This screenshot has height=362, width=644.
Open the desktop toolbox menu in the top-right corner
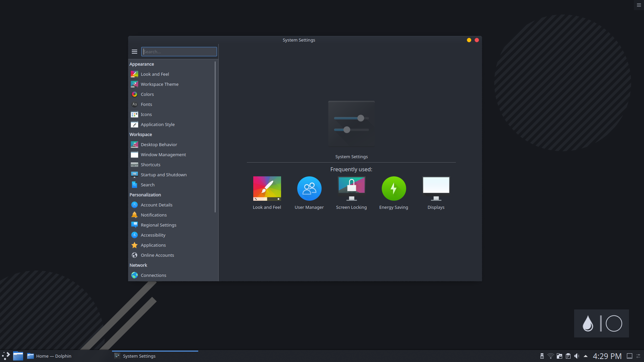coord(639,5)
